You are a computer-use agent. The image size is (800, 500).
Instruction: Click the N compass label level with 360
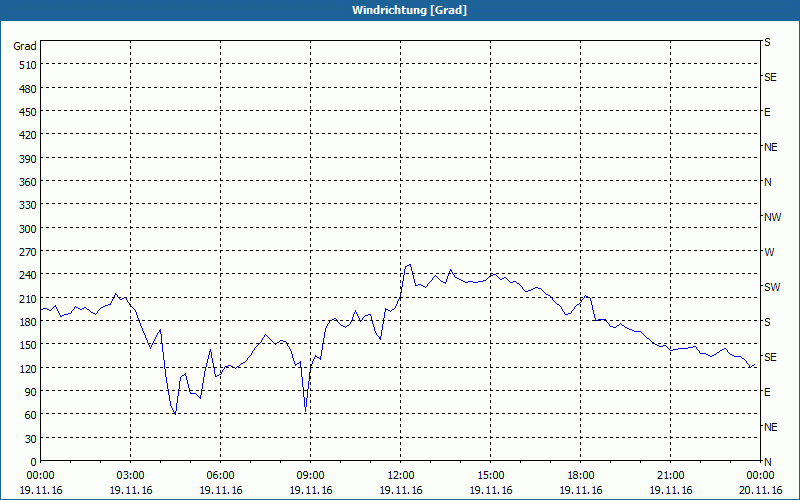pyautogui.click(x=767, y=182)
